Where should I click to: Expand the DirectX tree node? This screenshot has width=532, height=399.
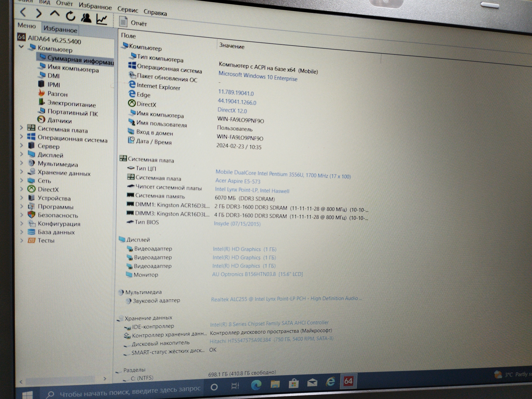click(x=22, y=189)
